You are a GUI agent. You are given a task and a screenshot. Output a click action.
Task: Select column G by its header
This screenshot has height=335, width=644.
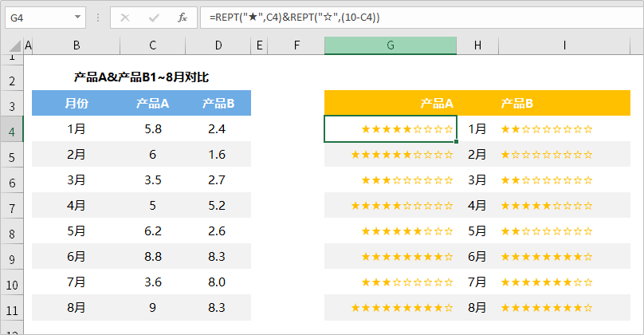tap(391, 46)
